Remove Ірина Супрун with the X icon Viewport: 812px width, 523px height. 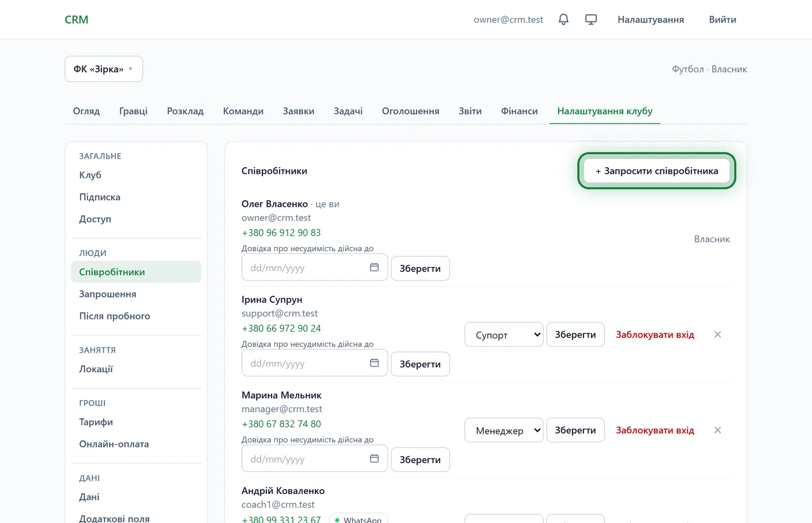pos(717,335)
